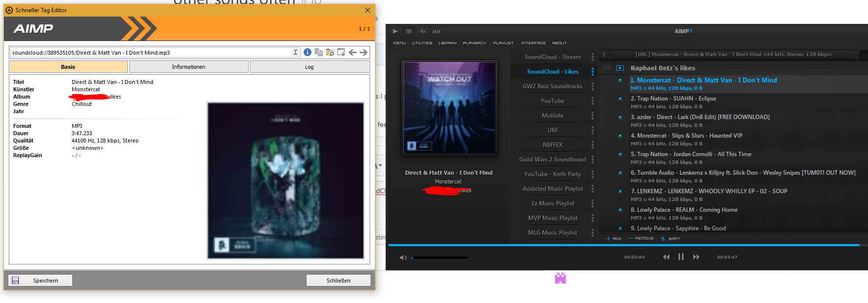This screenshot has width=868, height=303.
Task: Click the ADD button below the playlist
Action: [x=614, y=239]
